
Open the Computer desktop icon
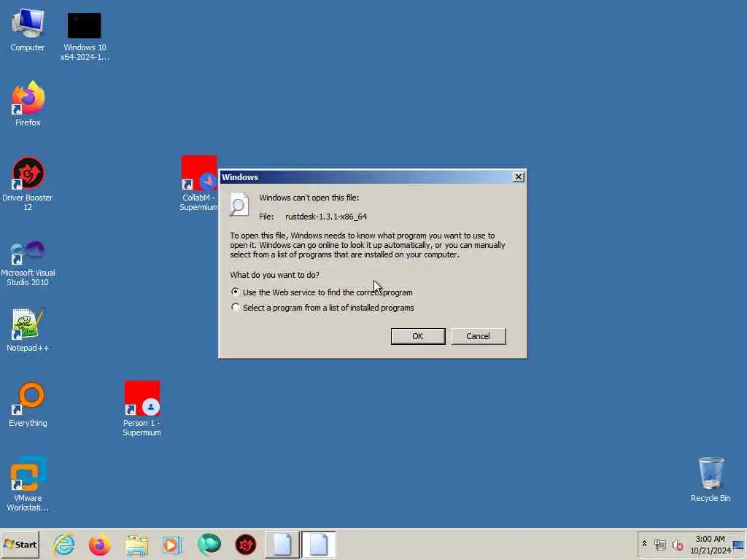(28, 29)
